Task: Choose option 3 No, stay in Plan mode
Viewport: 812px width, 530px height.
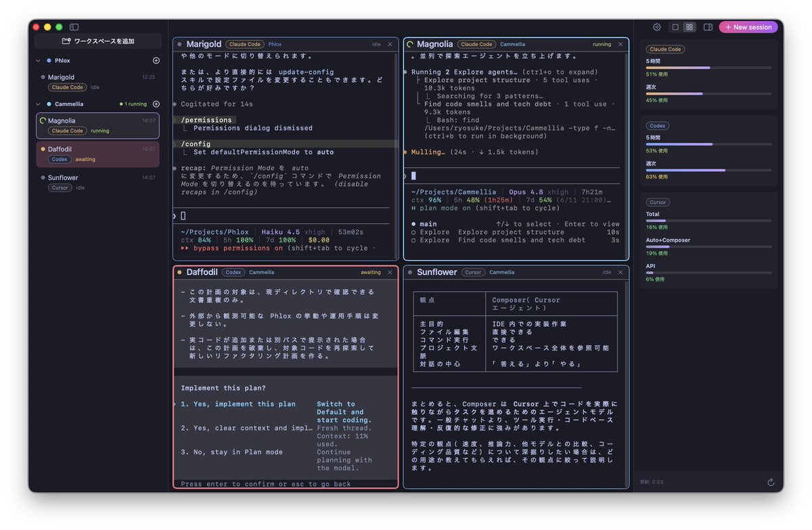Action: pos(231,451)
